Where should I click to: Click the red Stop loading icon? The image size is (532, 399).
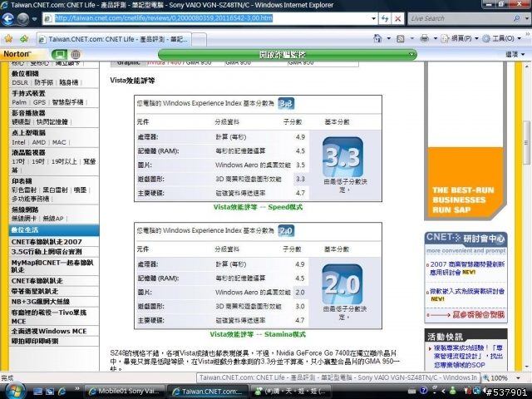[397, 18]
